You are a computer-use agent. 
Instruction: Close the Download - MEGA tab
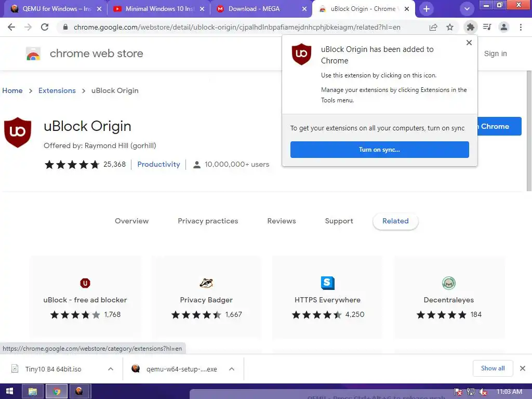coord(304,9)
